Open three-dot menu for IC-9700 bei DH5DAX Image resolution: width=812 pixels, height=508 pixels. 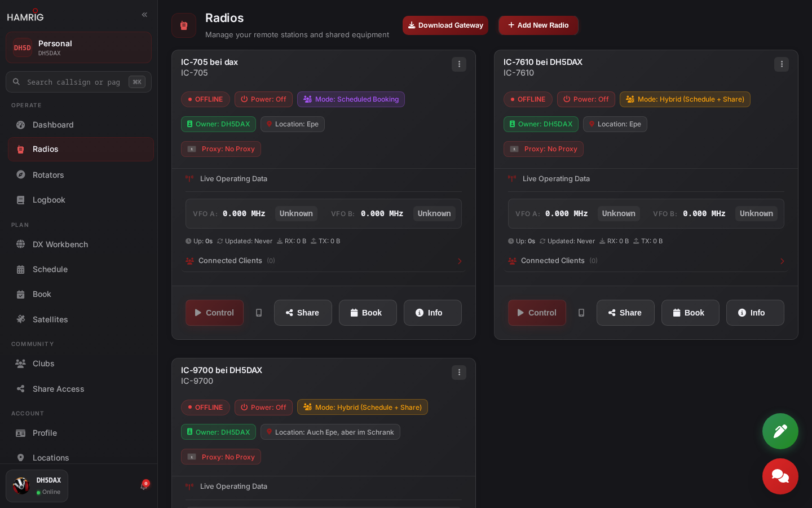click(459, 373)
